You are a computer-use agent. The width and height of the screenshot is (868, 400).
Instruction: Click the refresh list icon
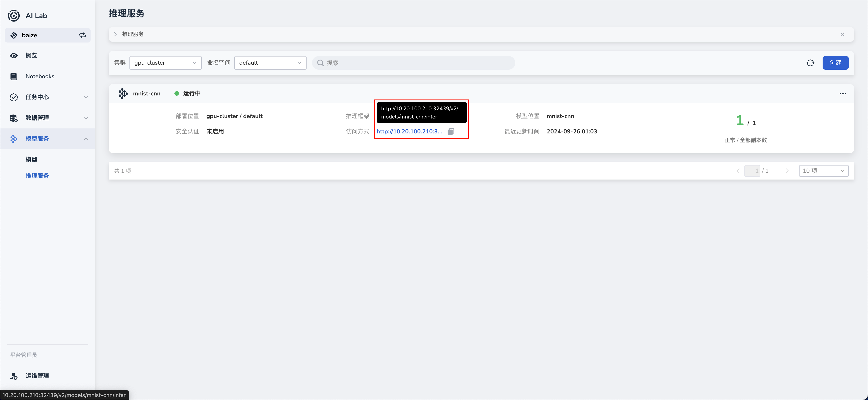pyautogui.click(x=810, y=63)
